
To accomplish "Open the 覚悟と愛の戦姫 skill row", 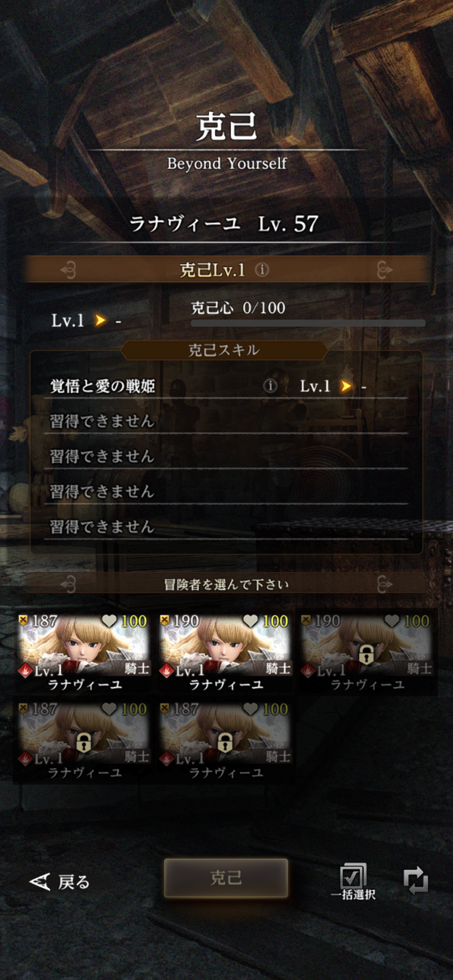I will pos(226,386).
